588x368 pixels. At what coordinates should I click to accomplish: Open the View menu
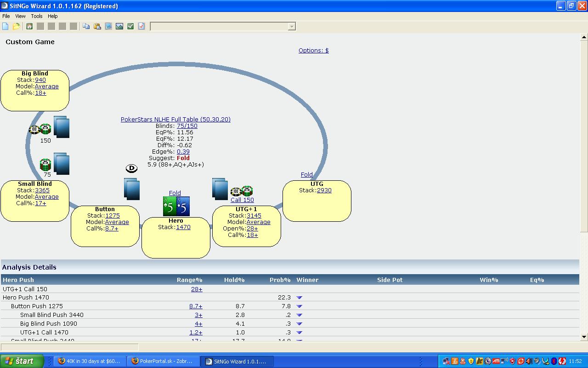tap(20, 16)
